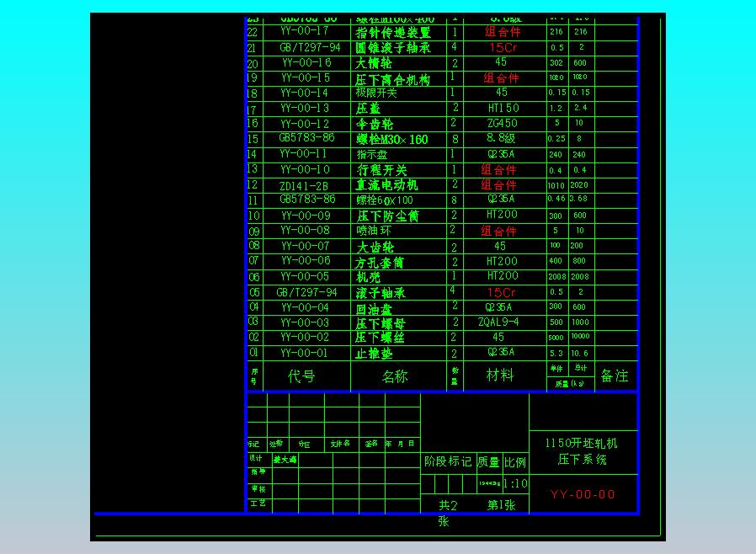Image resolution: width=756 pixels, height=554 pixels.
Task: Click the part name 喷油环
Action: [374, 231]
